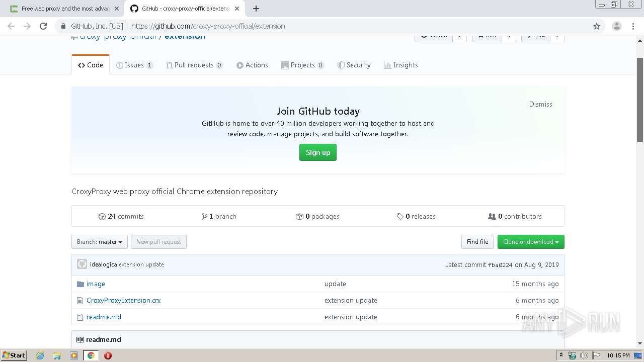View the site lock icon information
The height and width of the screenshot is (362, 644).
63,26
